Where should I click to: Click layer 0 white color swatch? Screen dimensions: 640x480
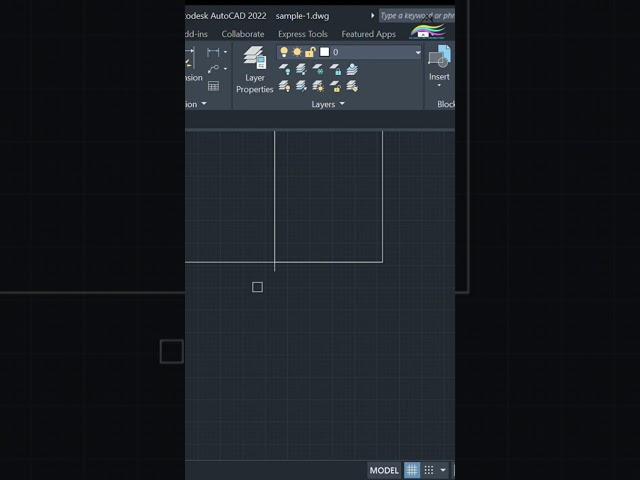(324, 52)
